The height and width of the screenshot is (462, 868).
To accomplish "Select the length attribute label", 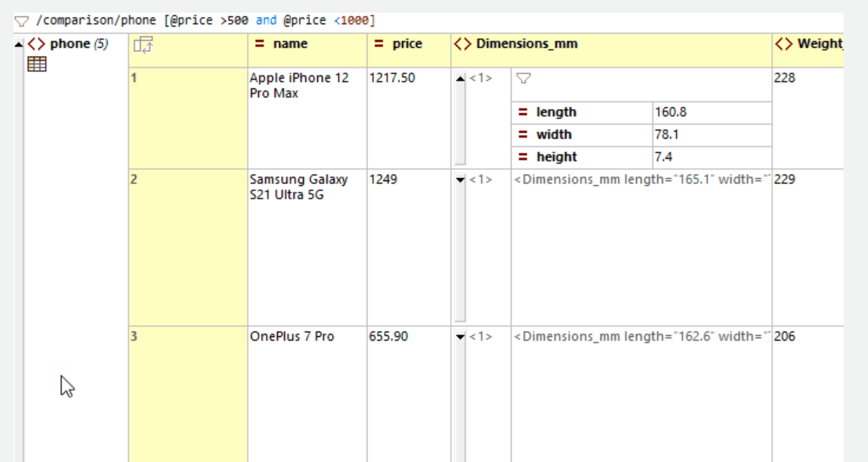I will click(556, 112).
